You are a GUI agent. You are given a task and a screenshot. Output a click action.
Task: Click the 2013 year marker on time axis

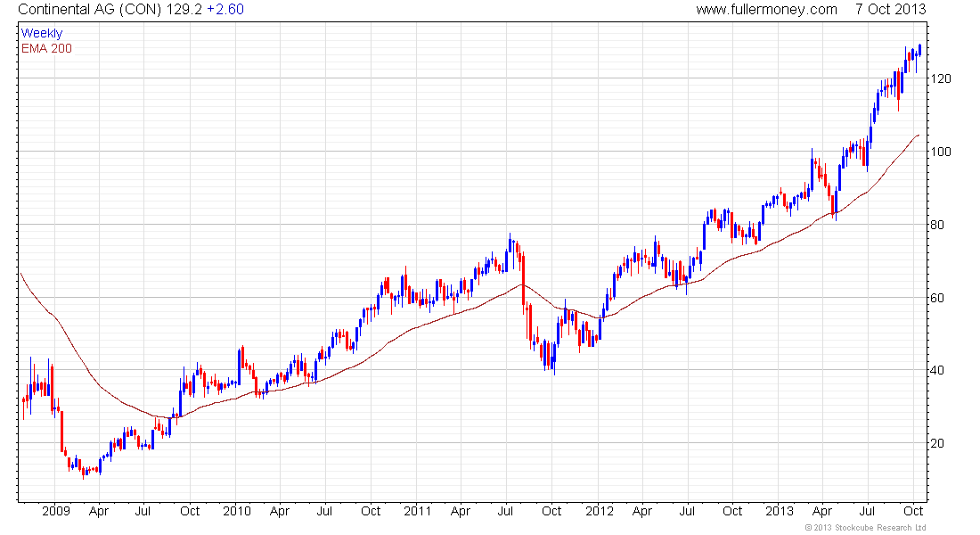click(780, 511)
